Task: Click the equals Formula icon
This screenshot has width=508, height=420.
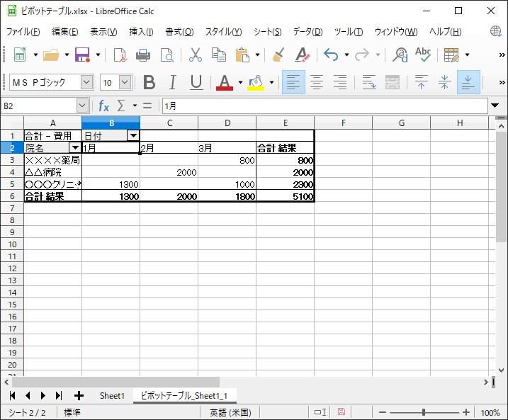Action: click(147, 106)
